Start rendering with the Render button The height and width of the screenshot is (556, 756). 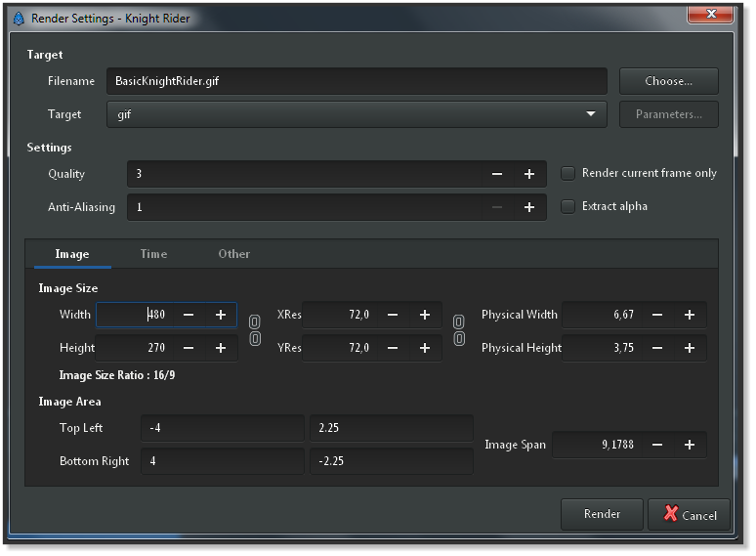pos(602,514)
